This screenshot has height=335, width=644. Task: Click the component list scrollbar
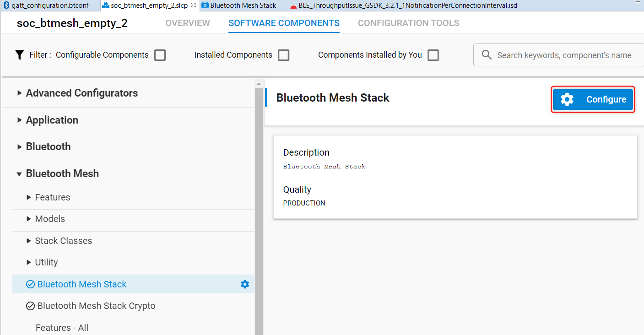pyautogui.click(x=259, y=211)
